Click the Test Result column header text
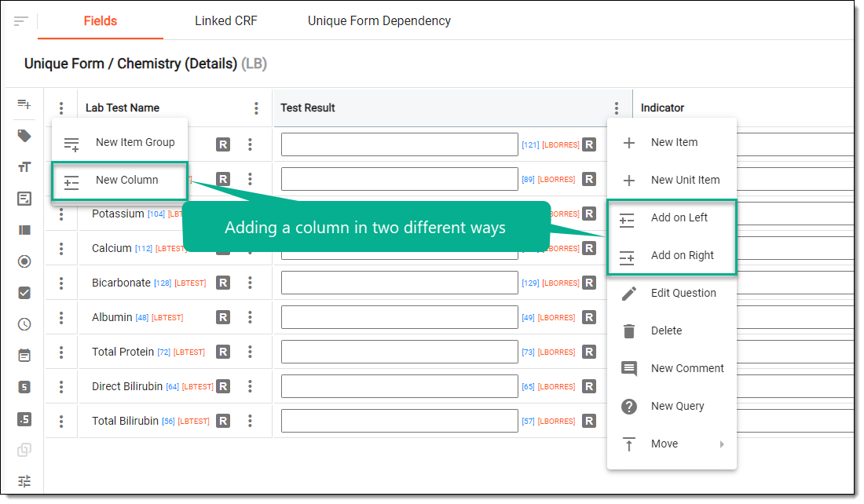864x504 pixels. [x=307, y=108]
